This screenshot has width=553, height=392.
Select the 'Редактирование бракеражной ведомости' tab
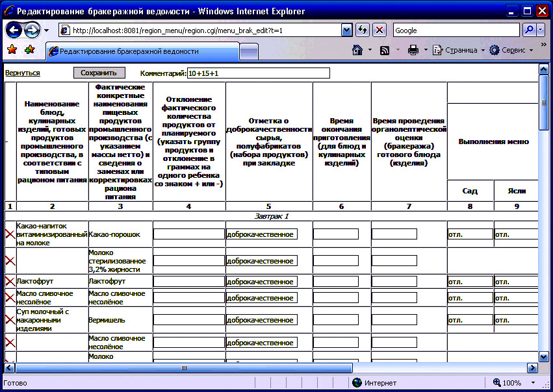coord(142,51)
